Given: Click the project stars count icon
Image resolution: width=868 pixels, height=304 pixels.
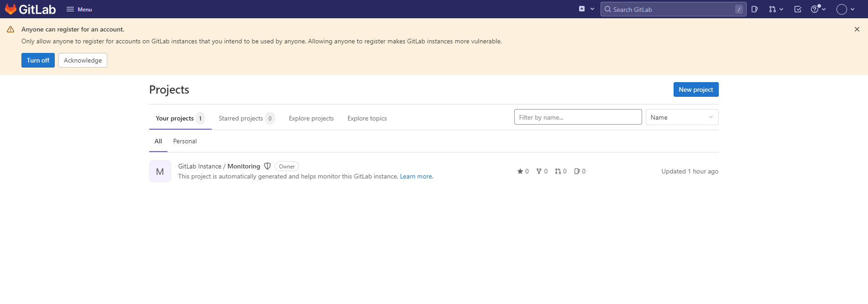Looking at the screenshot, I should [x=520, y=171].
